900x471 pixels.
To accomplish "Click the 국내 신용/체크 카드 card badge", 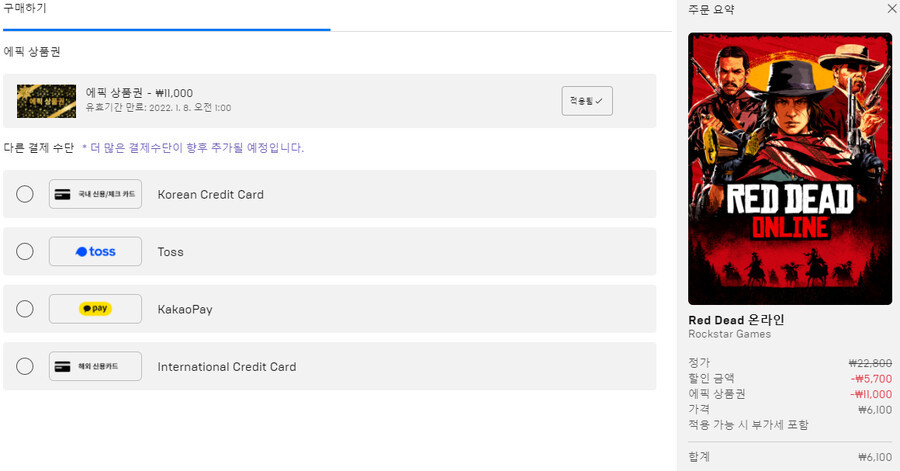I will point(95,194).
